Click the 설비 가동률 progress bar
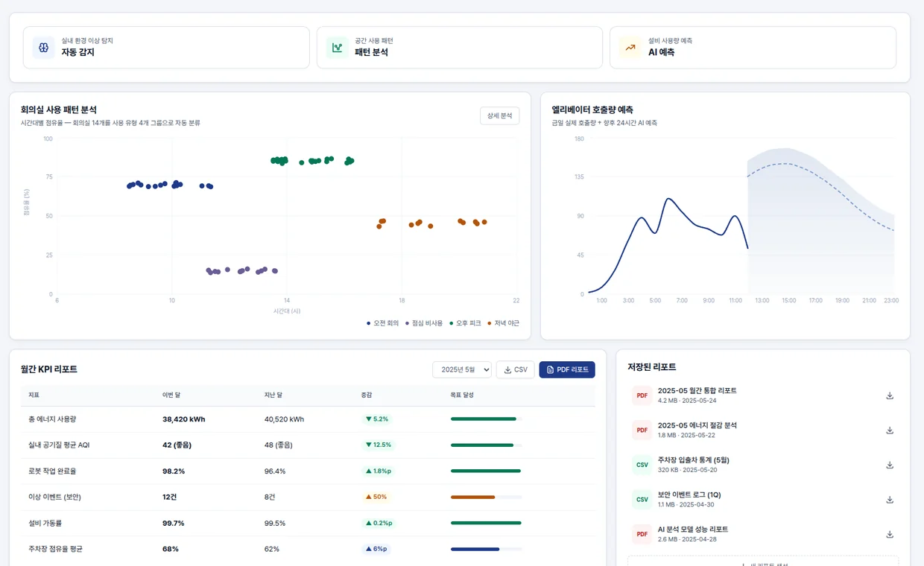The width and height of the screenshot is (924, 566). point(486,523)
